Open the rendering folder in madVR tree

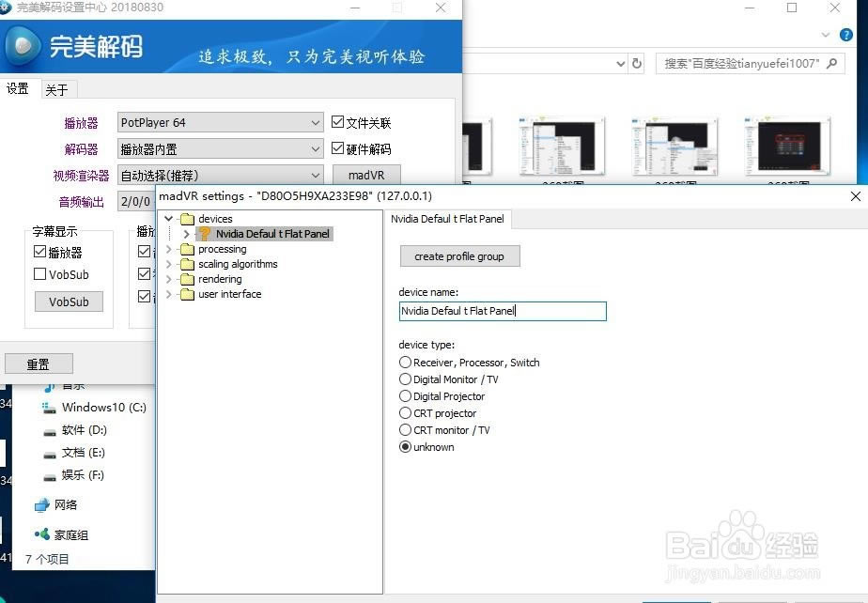188,279
